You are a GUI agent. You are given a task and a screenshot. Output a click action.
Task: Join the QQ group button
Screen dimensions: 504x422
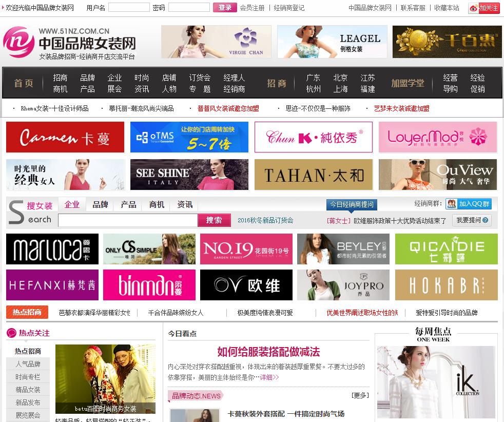coord(468,204)
